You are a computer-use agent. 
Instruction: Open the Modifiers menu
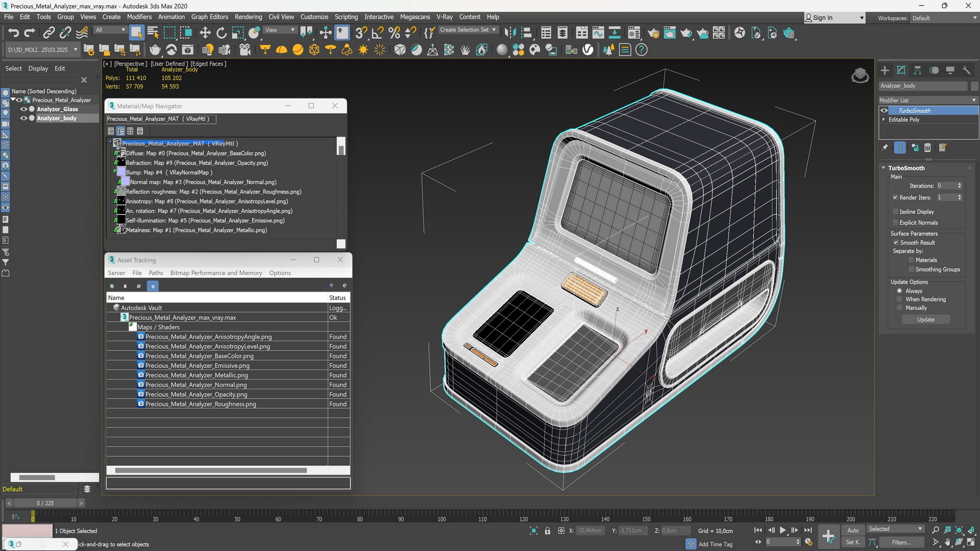coord(139,17)
